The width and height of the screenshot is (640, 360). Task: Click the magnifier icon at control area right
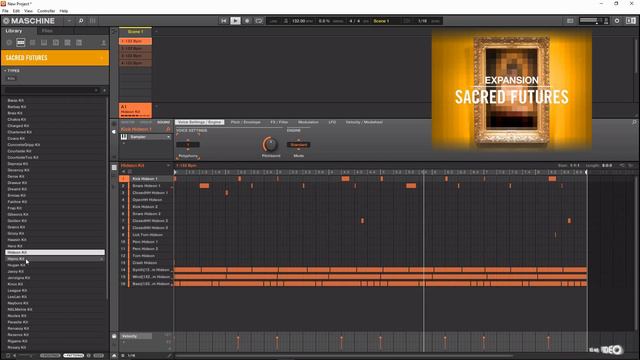point(634,122)
